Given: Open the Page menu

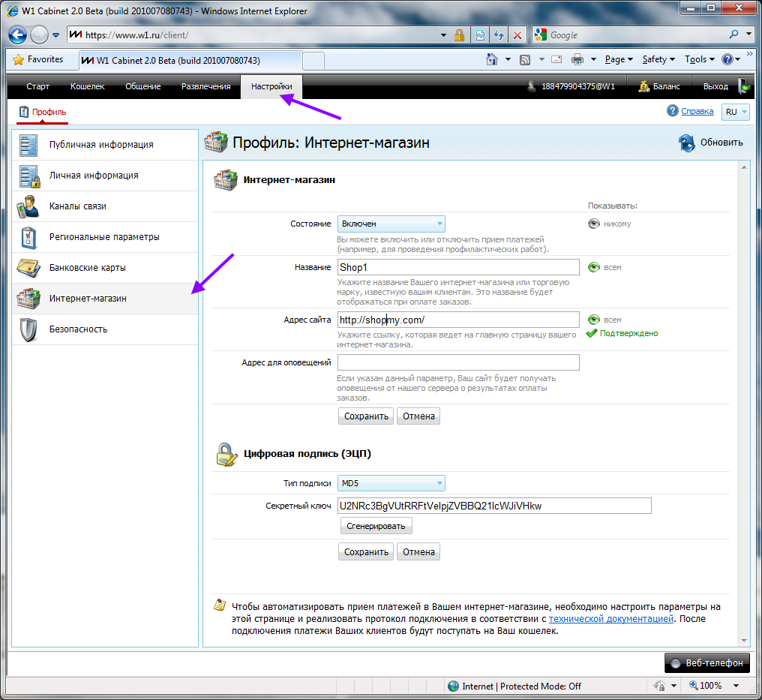Looking at the screenshot, I should tap(619, 59).
